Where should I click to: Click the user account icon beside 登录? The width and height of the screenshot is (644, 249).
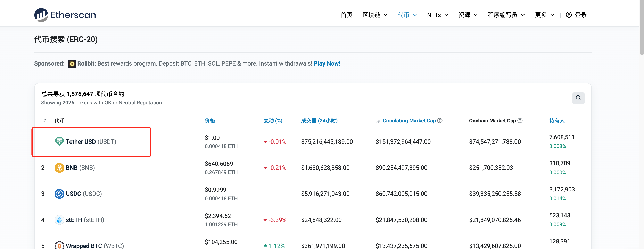(x=569, y=15)
